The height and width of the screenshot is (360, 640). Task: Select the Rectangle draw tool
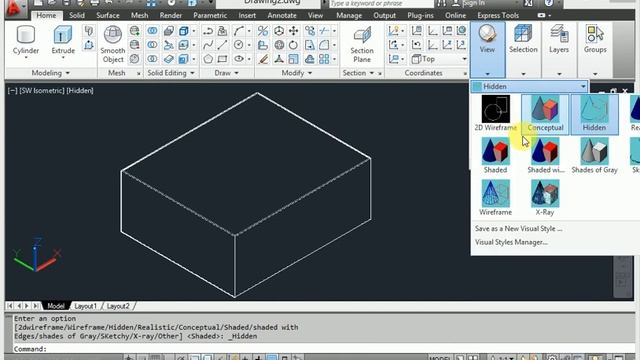coord(223,59)
